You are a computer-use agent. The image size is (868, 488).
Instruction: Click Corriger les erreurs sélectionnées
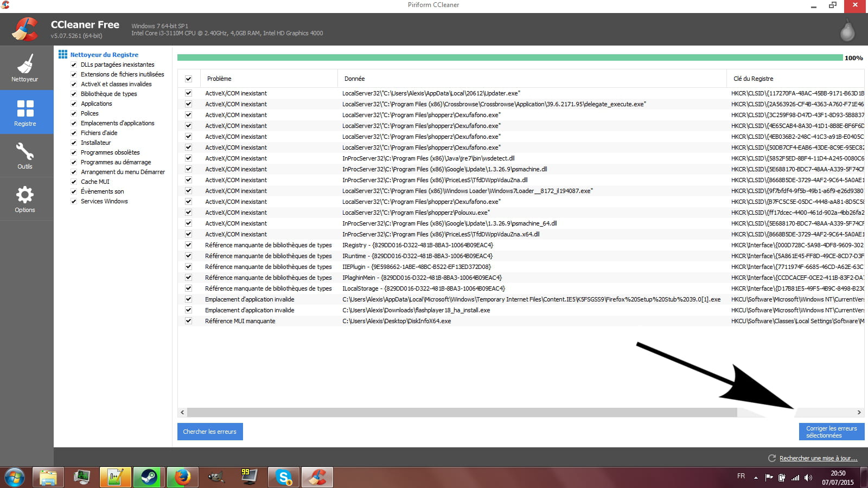832,432
